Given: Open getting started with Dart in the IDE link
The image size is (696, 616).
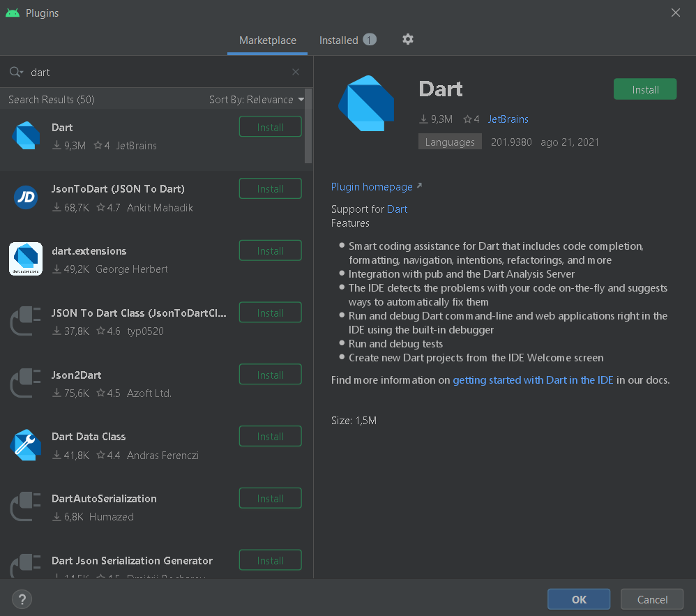Looking at the screenshot, I should click(533, 380).
